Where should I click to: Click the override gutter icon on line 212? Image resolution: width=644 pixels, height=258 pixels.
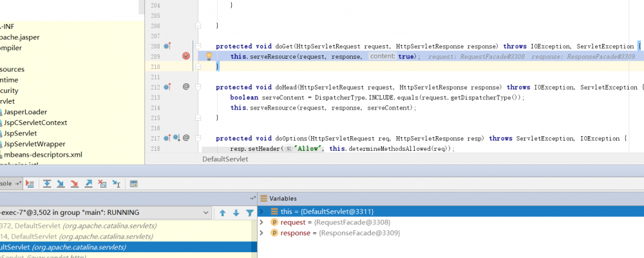(x=167, y=87)
